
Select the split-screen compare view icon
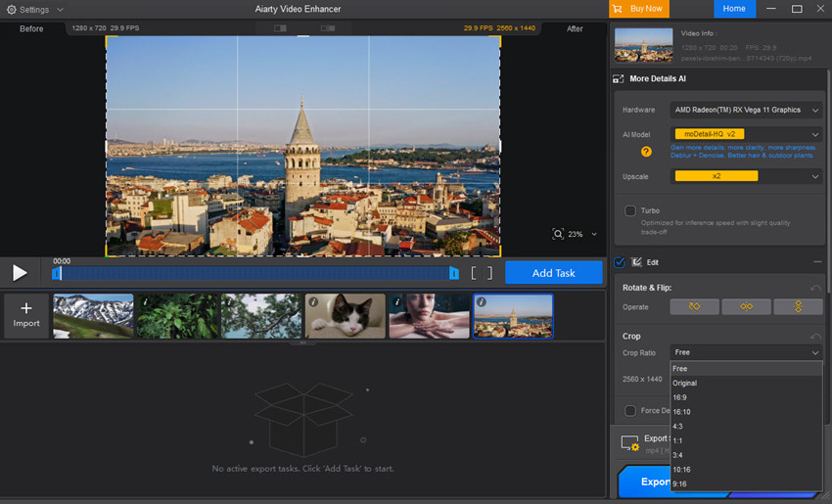click(280, 28)
